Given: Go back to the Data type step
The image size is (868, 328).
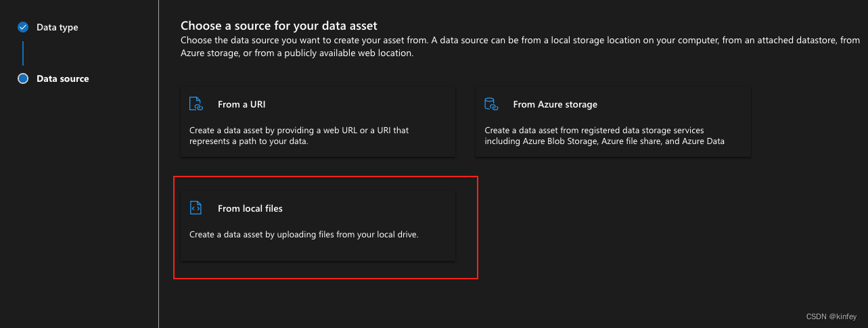Looking at the screenshot, I should pos(57,28).
